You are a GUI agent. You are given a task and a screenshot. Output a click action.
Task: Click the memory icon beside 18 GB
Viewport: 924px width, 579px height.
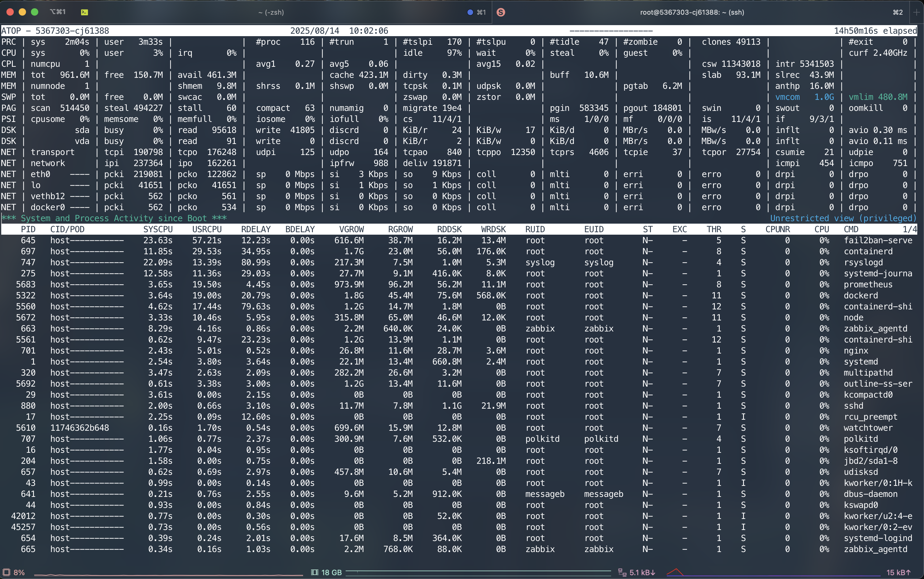click(x=314, y=572)
